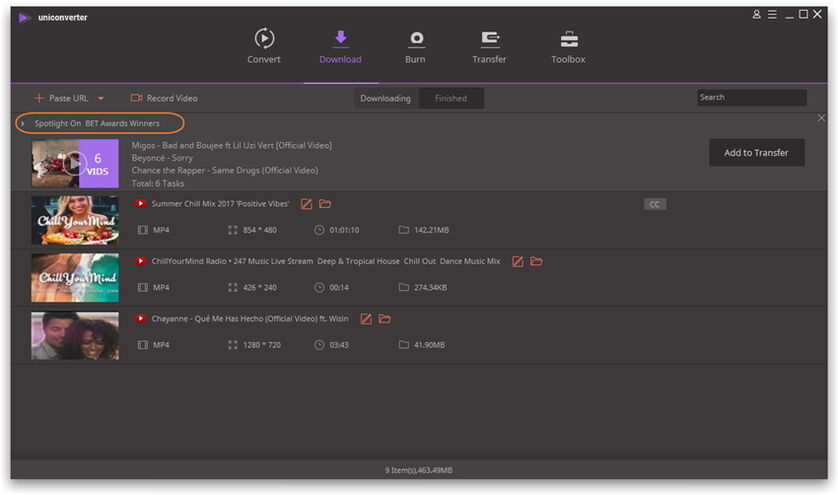Image resolution: width=838 pixels, height=495 pixels.
Task: Open the Convert section
Action: [263, 46]
